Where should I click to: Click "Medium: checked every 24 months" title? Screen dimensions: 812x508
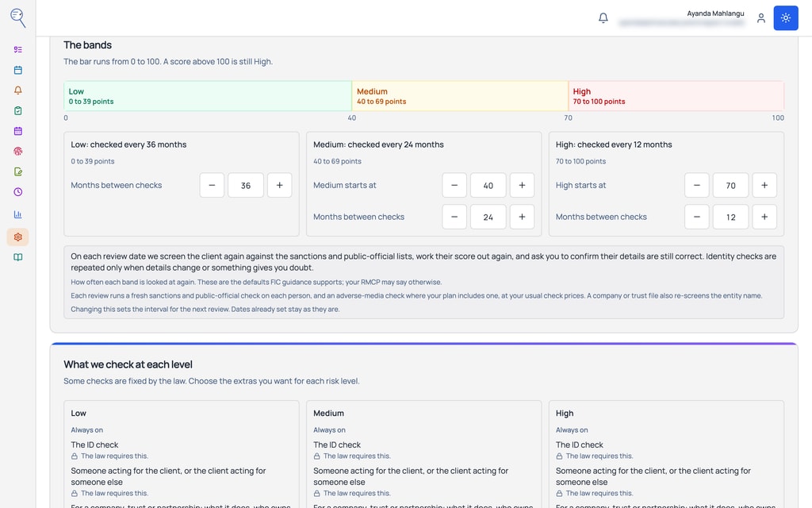(x=378, y=144)
